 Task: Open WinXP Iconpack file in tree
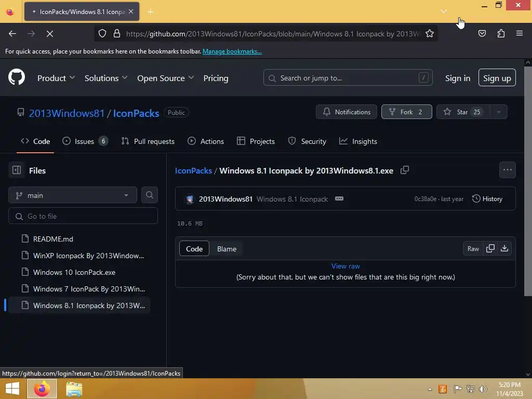[88, 256]
